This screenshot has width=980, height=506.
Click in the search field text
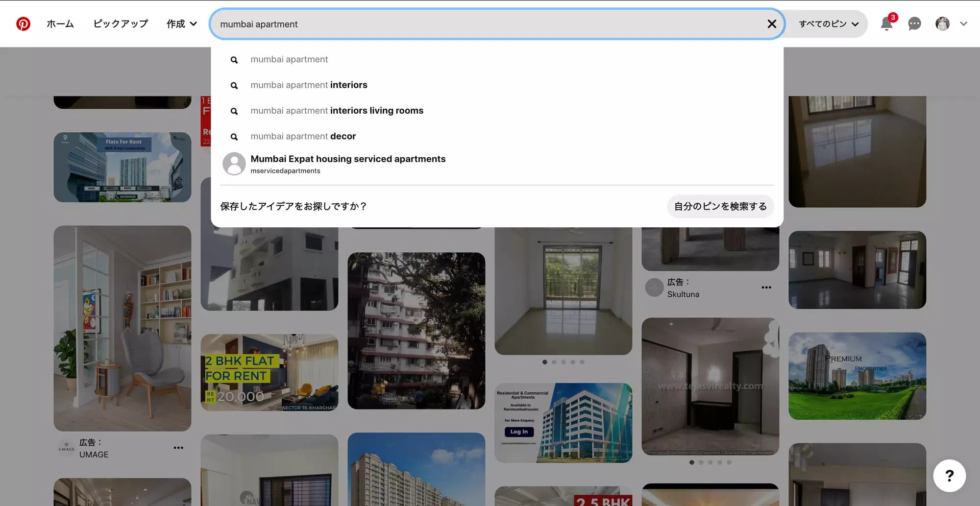click(441, 24)
